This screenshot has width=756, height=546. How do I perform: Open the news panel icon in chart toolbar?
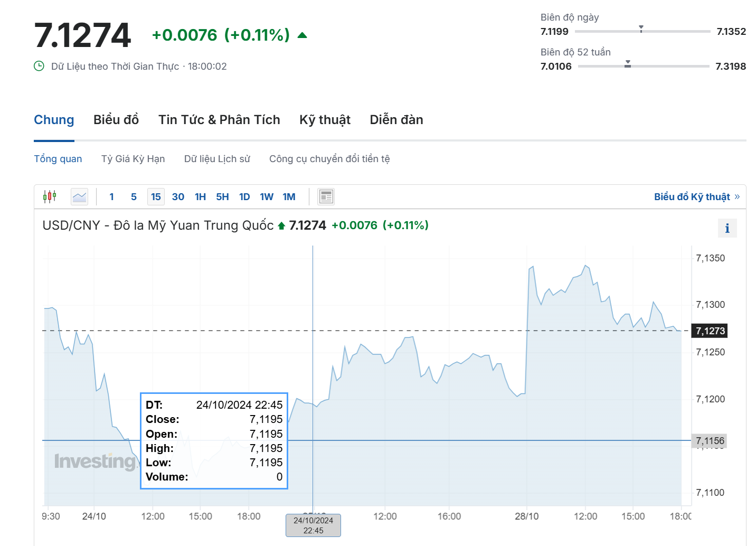point(326,197)
